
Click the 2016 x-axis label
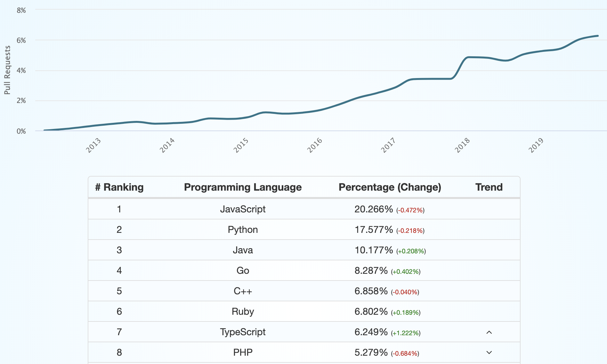tap(315, 145)
